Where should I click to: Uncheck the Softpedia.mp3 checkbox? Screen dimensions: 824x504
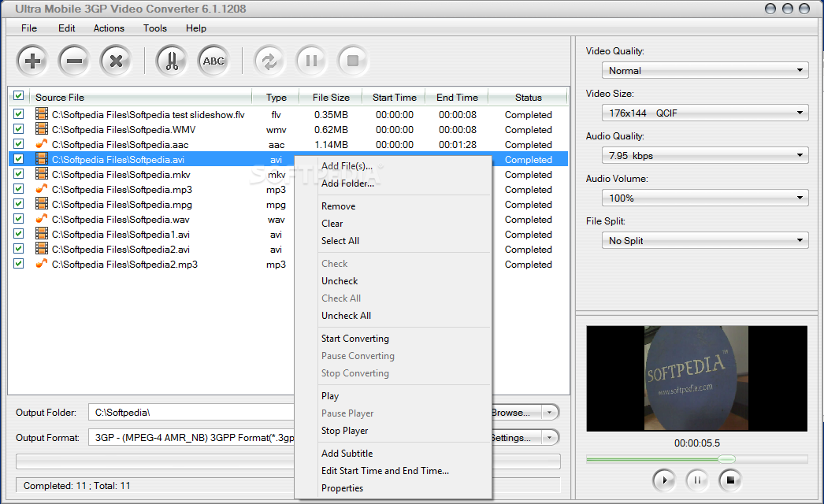coord(18,189)
